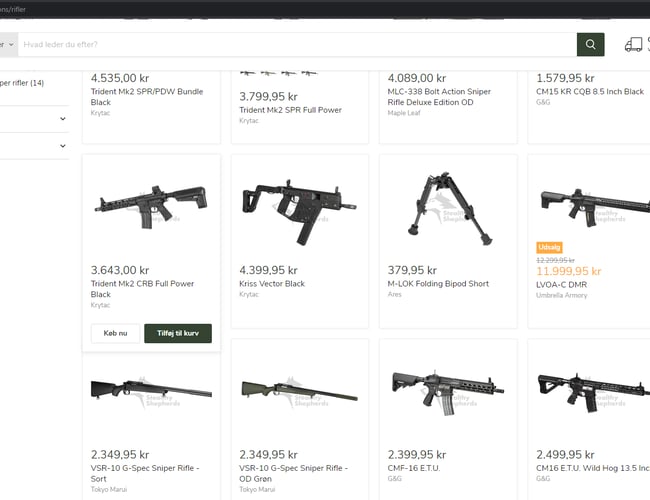650x500 pixels.
Task: Open the LVOA-C DMR product image
Action: (x=595, y=207)
